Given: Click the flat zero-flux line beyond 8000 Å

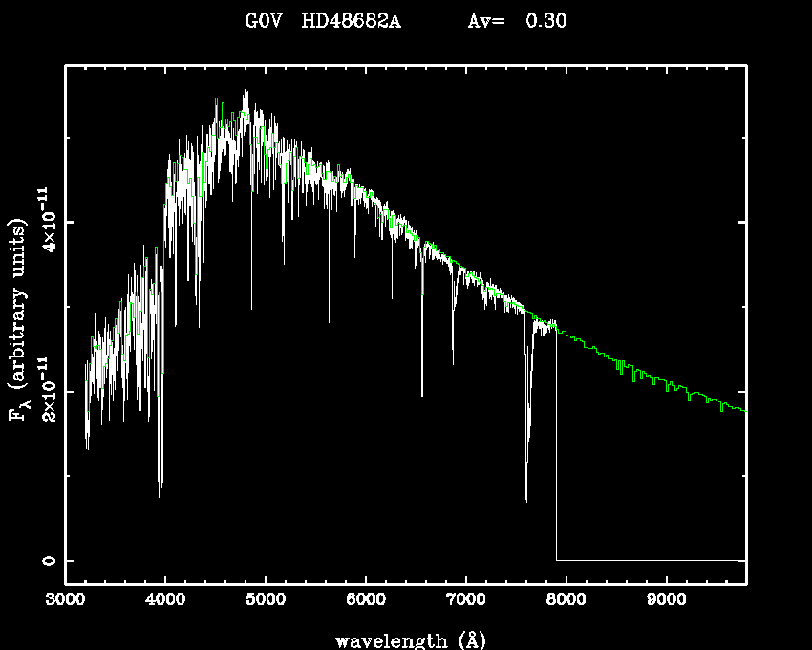Looking at the screenshot, I should (x=650, y=560).
